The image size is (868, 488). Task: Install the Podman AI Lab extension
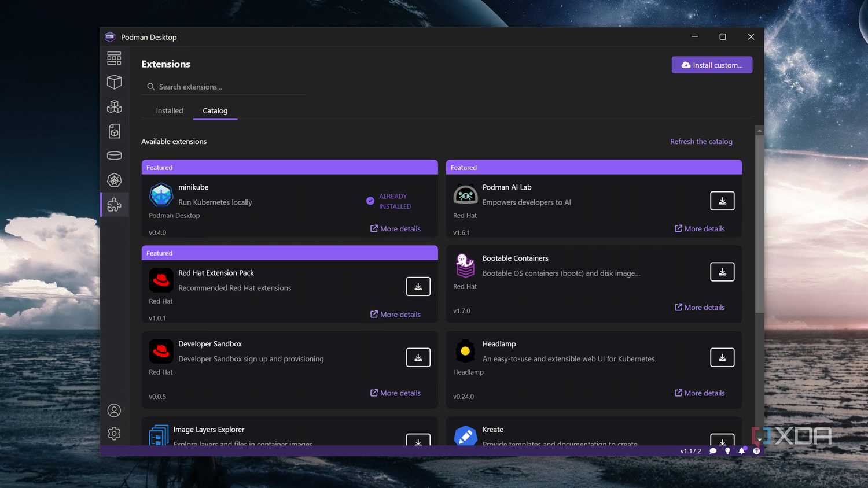pyautogui.click(x=722, y=201)
